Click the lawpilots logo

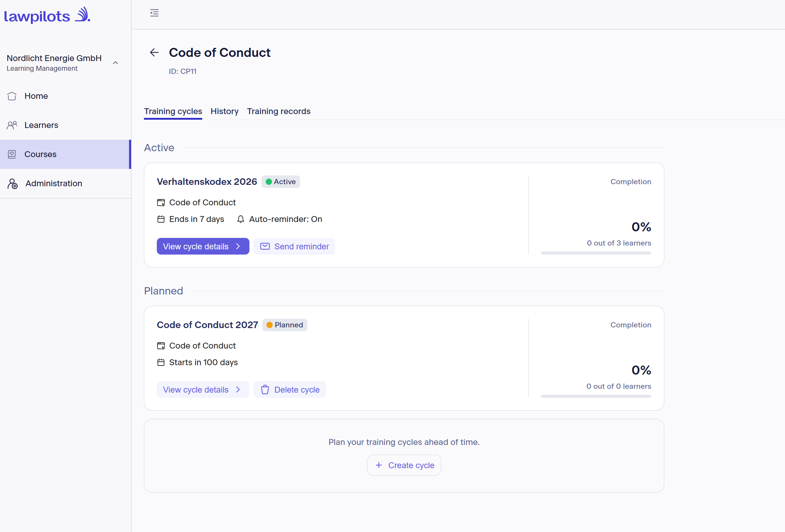click(47, 15)
